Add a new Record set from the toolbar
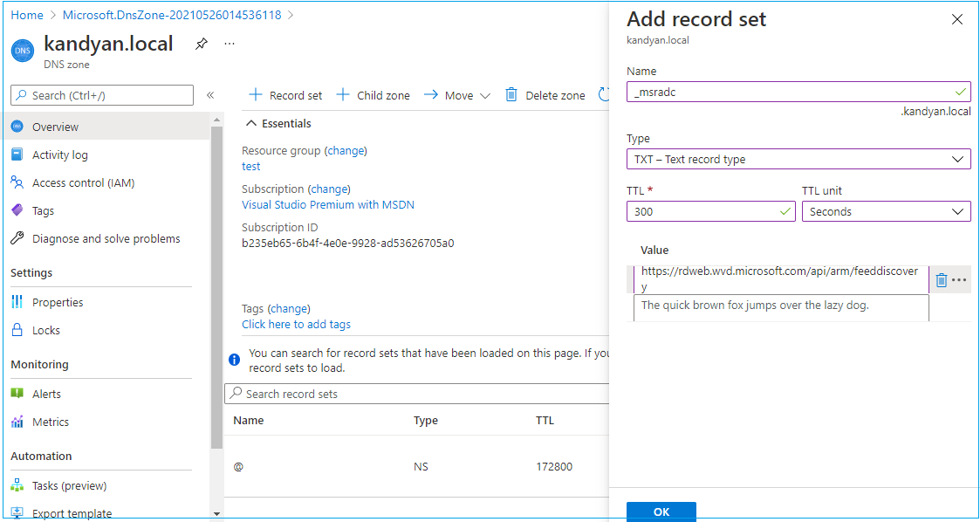Screen dimensions: 980x522 285,96
